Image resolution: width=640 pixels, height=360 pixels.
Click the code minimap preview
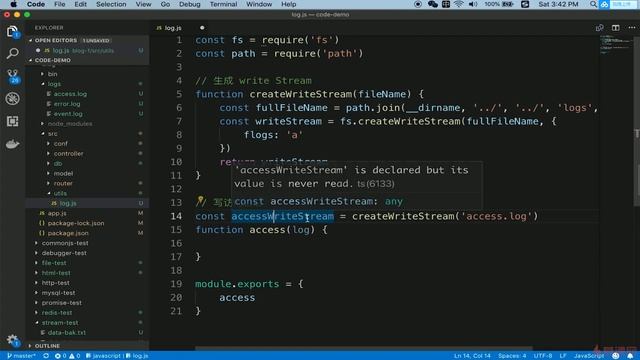pyautogui.click(x=616, y=44)
